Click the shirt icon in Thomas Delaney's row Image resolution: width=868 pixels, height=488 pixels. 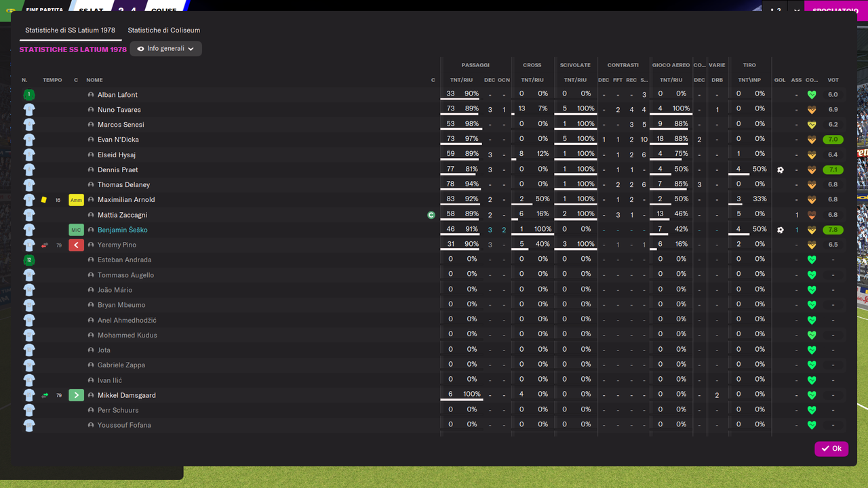(29, 185)
